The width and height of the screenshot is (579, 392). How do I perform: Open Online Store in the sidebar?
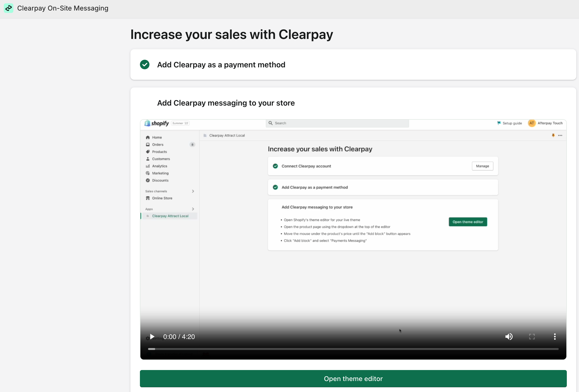click(x=162, y=198)
